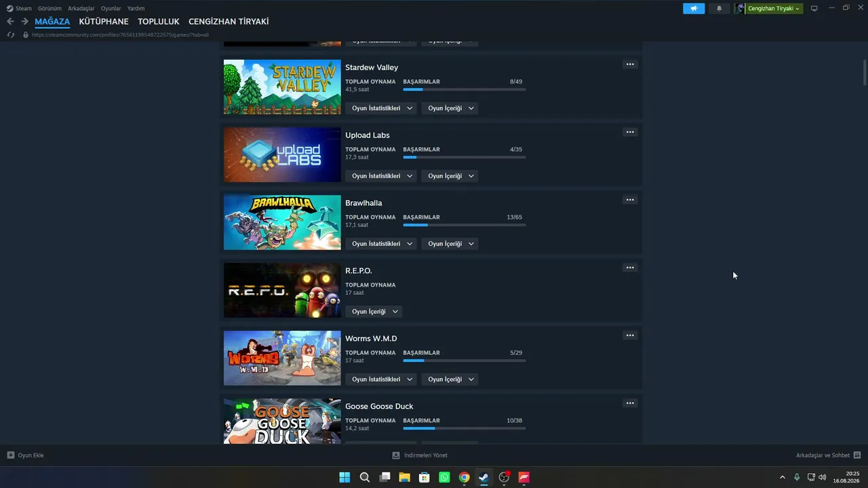Click the Stardew Valley game thumbnail
Screen dimensions: 868x488
pyautogui.click(x=282, y=87)
